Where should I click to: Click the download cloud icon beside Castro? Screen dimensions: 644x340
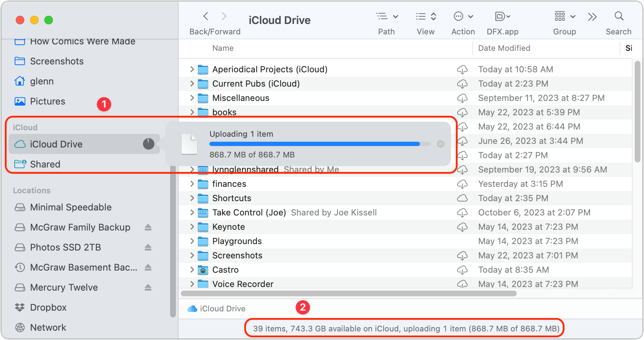coord(462,270)
